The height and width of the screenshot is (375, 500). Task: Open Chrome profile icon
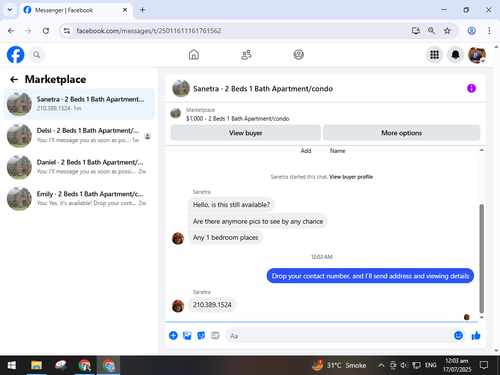click(471, 31)
